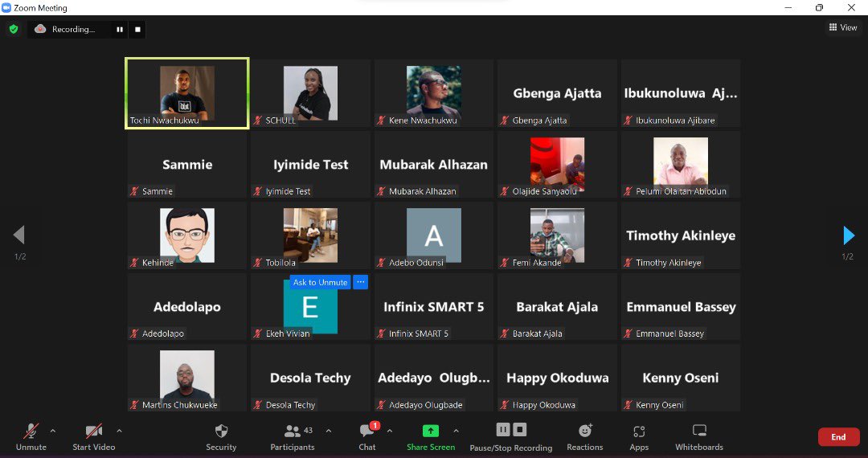The width and height of the screenshot is (868, 458).
Task: Click the Emmanuel Bassey participant tile
Action: coord(681,306)
